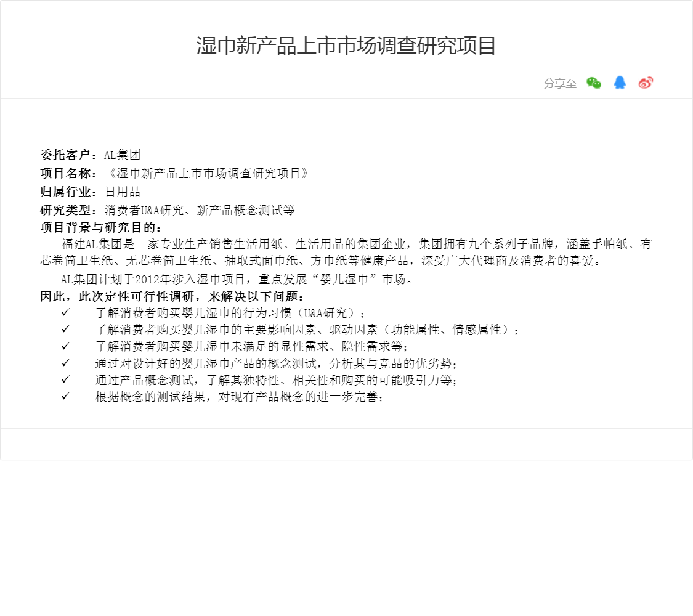Click the 归属行业：日用品 line

[90, 192]
